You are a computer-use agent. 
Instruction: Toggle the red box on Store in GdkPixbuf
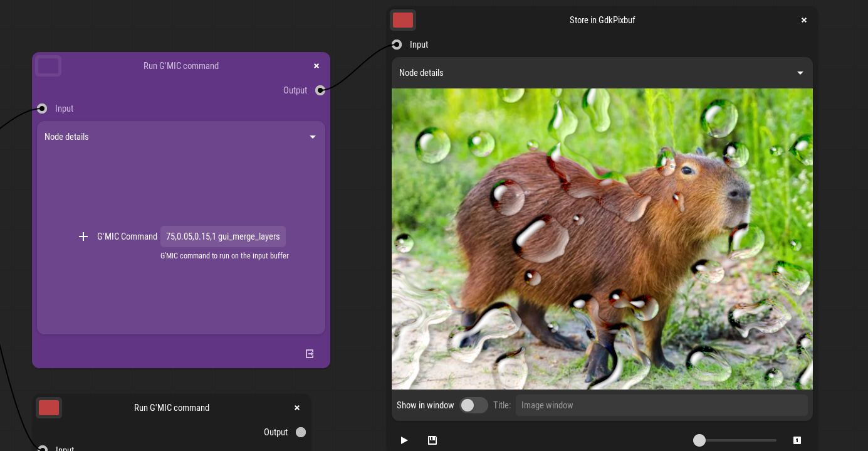click(403, 20)
